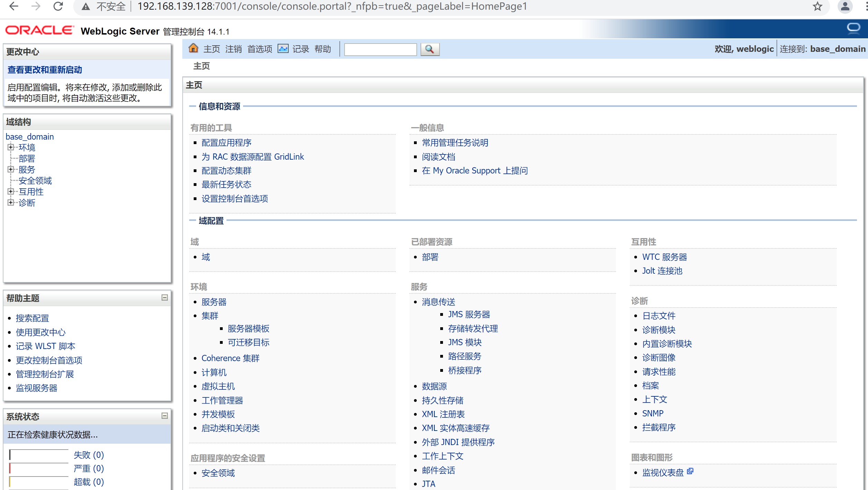Open the 存储转发代理 link

pyautogui.click(x=473, y=329)
